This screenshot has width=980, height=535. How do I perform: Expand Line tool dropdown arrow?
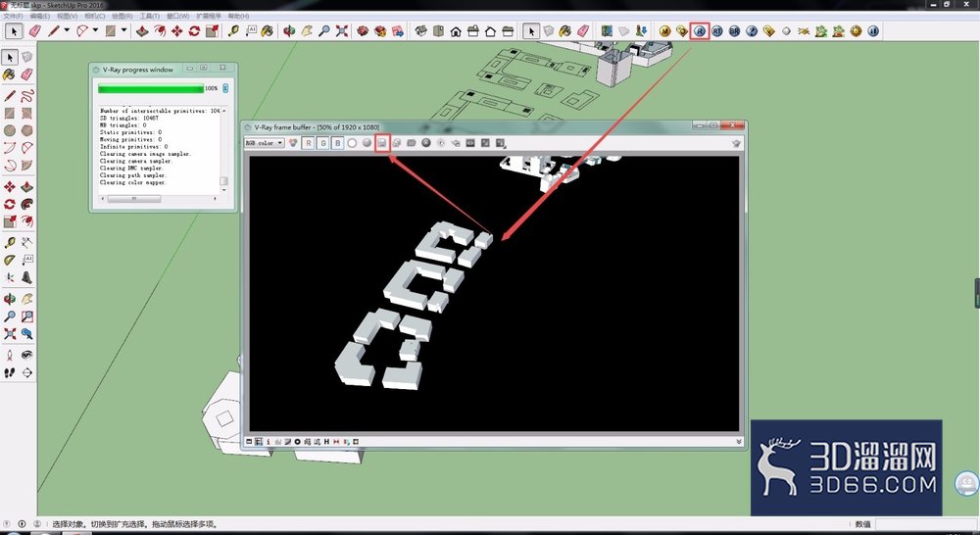pyautogui.click(x=67, y=30)
